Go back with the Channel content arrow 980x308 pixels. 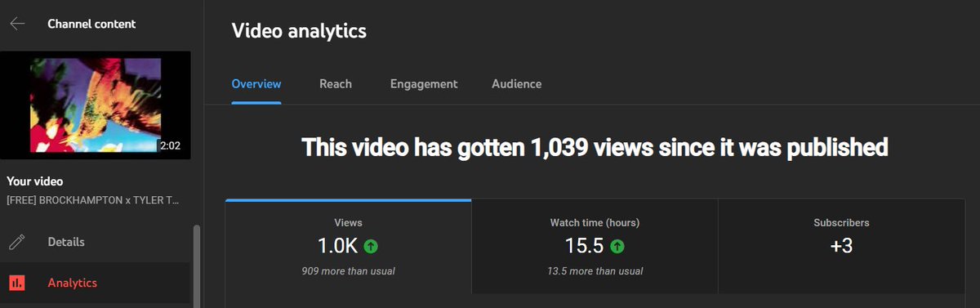(x=17, y=24)
